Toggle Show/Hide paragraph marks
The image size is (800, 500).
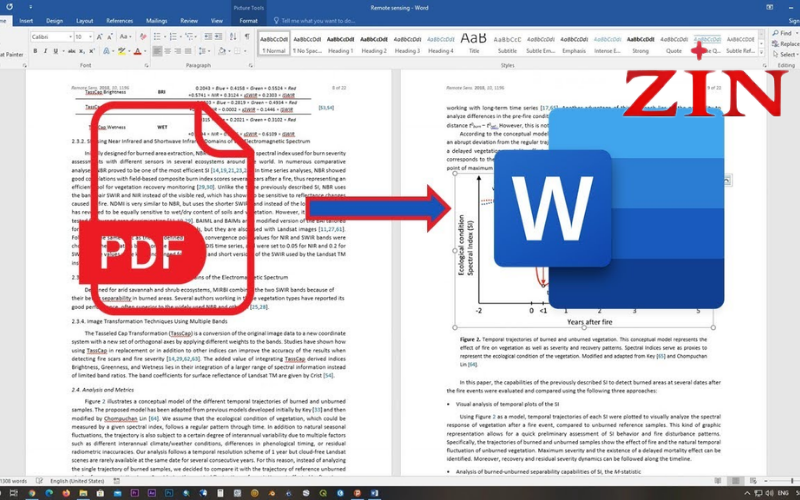(247, 37)
